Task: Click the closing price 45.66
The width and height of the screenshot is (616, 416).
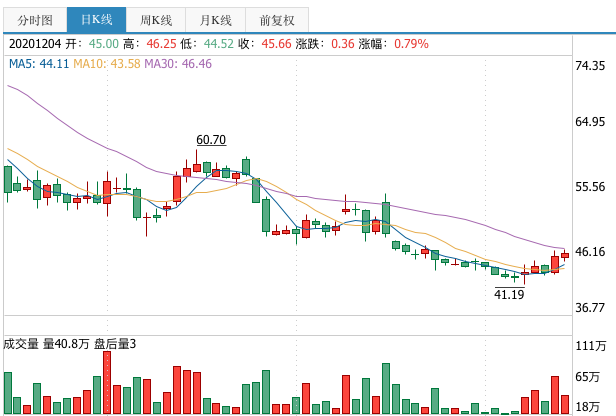Action: point(277,44)
